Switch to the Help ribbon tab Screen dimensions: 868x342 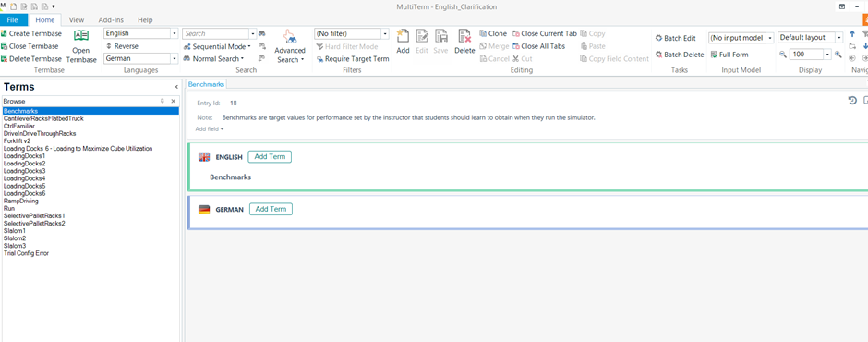click(145, 20)
